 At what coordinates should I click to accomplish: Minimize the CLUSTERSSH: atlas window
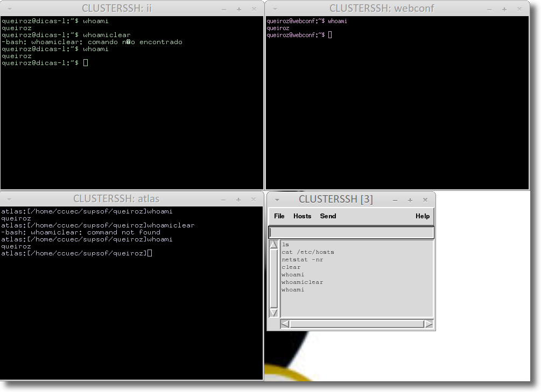click(223, 200)
